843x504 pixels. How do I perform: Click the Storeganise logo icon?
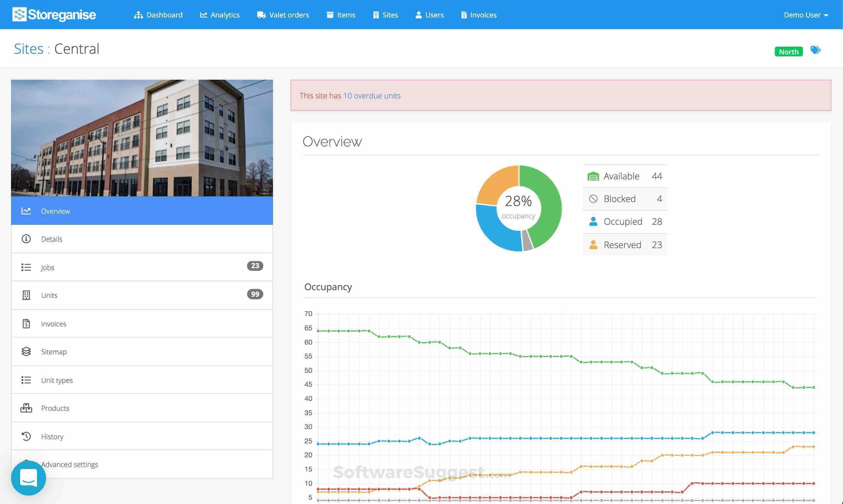click(x=19, y=15)
